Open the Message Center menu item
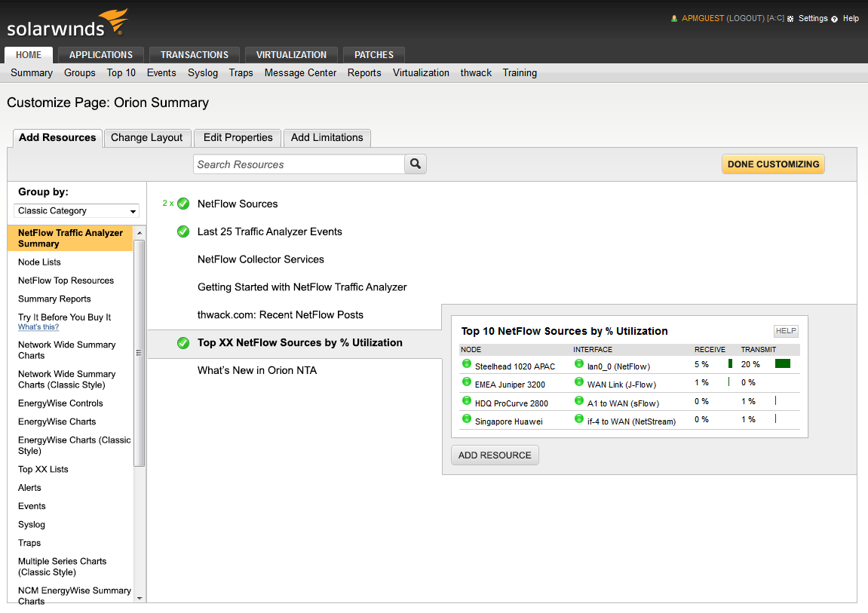This screenshot has height=613, width=868. (x=300, y=73)
